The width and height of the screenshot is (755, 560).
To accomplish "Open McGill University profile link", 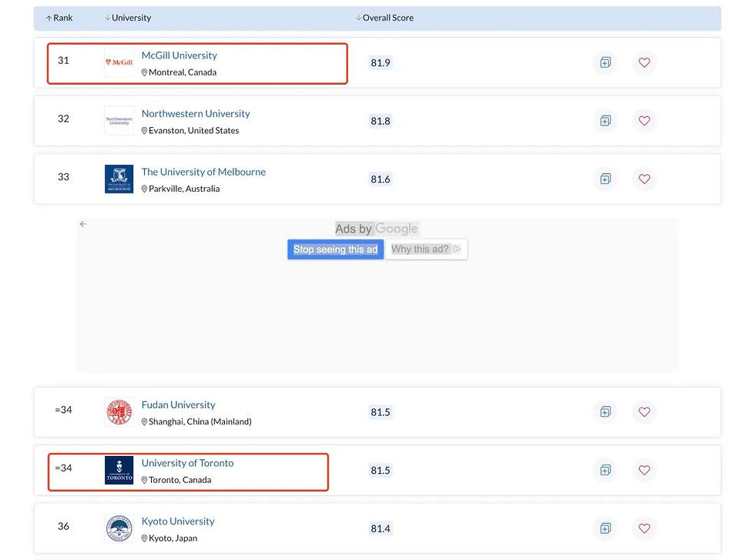I will coord(179,55).
